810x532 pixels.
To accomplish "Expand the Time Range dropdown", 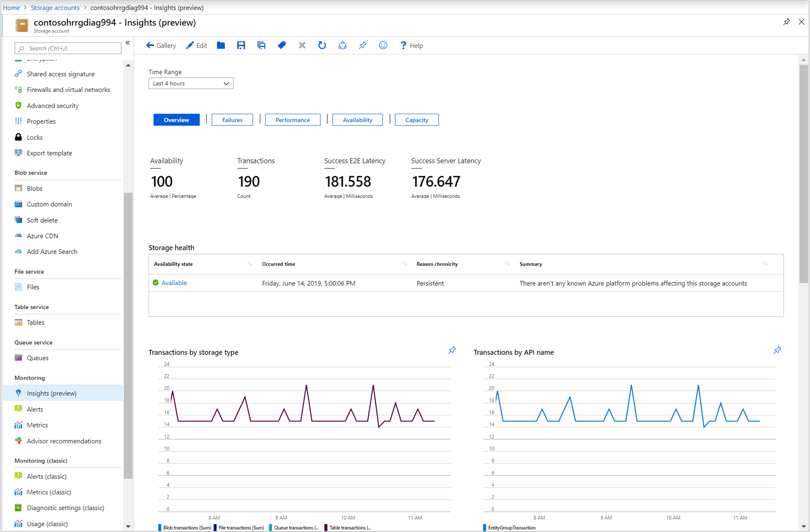I will click(189, 83).
